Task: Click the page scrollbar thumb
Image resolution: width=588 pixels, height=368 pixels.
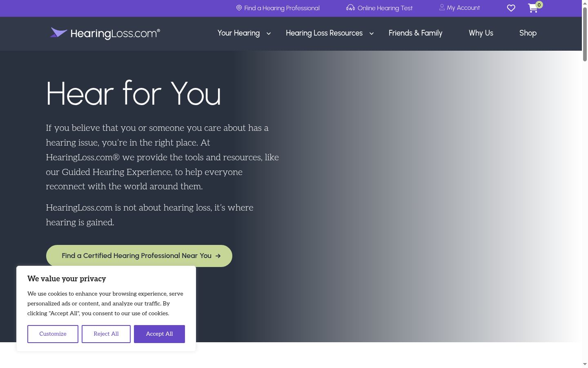Action: click(x=585, y=34)
